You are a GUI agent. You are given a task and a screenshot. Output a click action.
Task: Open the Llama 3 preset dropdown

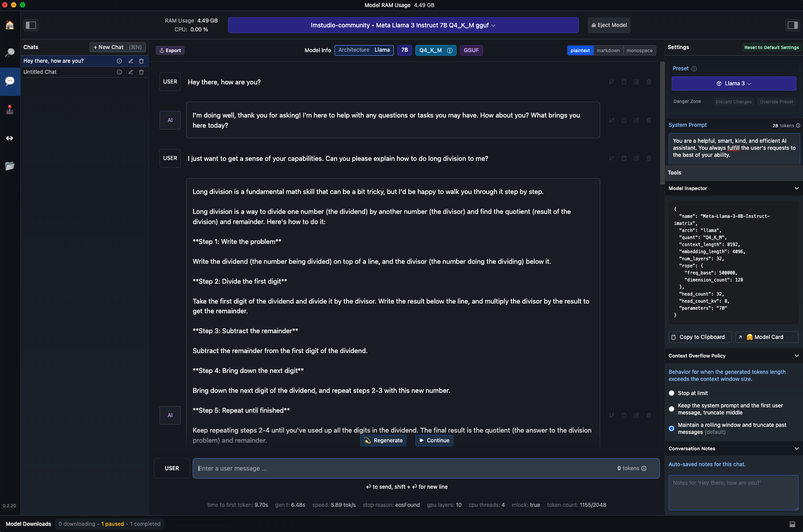tap(734, 84)
